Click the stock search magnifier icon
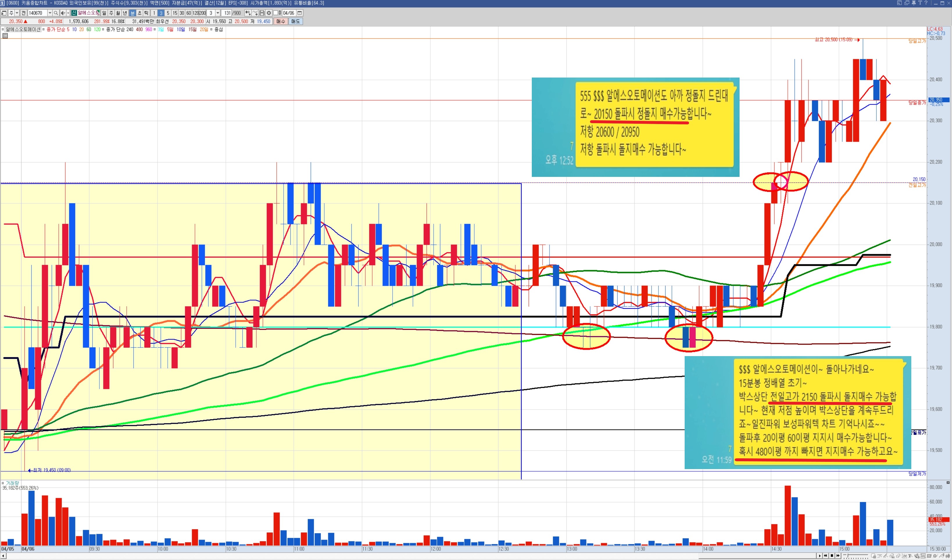The height and width of the screenshot is (560, 952). pyautogui.click(x=56, y=13)
